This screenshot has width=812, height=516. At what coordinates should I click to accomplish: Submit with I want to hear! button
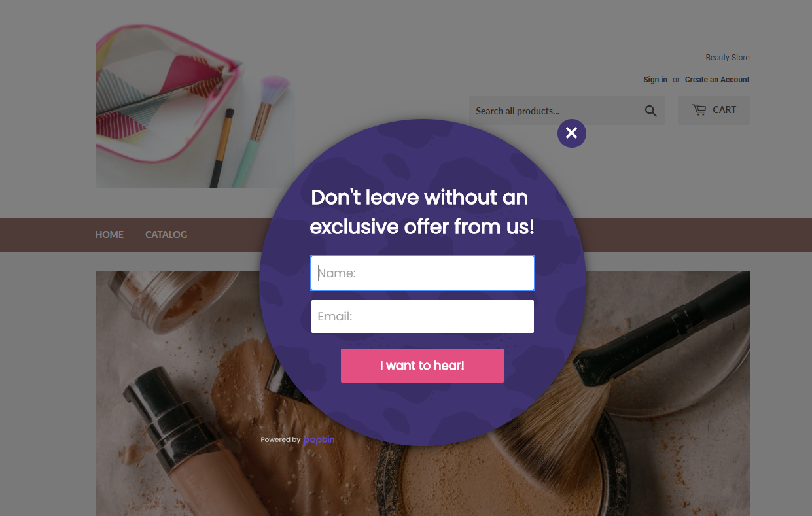point(422,366)
